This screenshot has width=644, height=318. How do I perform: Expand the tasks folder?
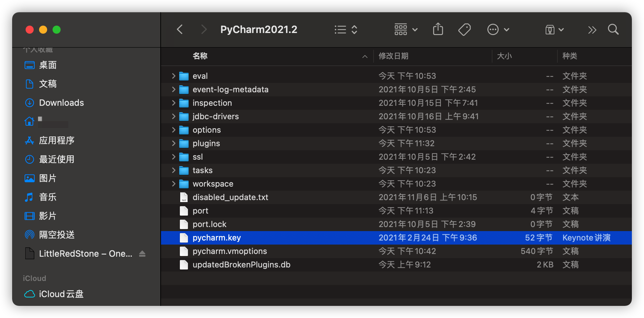173,170
